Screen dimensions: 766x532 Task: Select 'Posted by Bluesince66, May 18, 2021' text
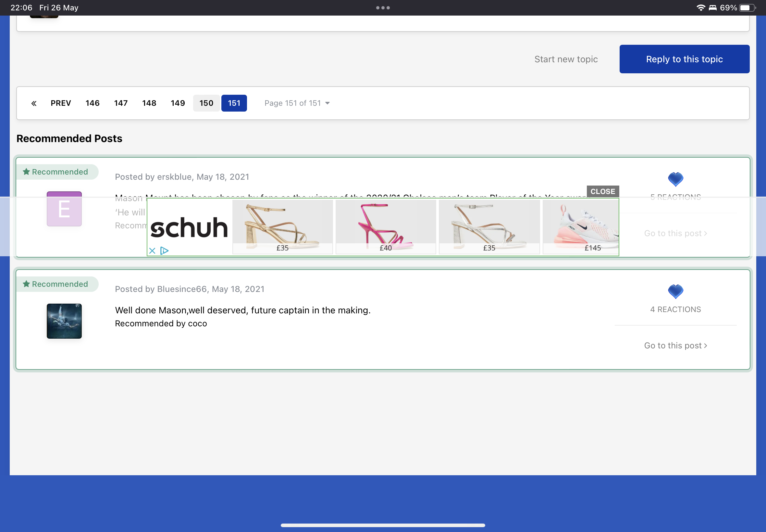pos(190,289)
